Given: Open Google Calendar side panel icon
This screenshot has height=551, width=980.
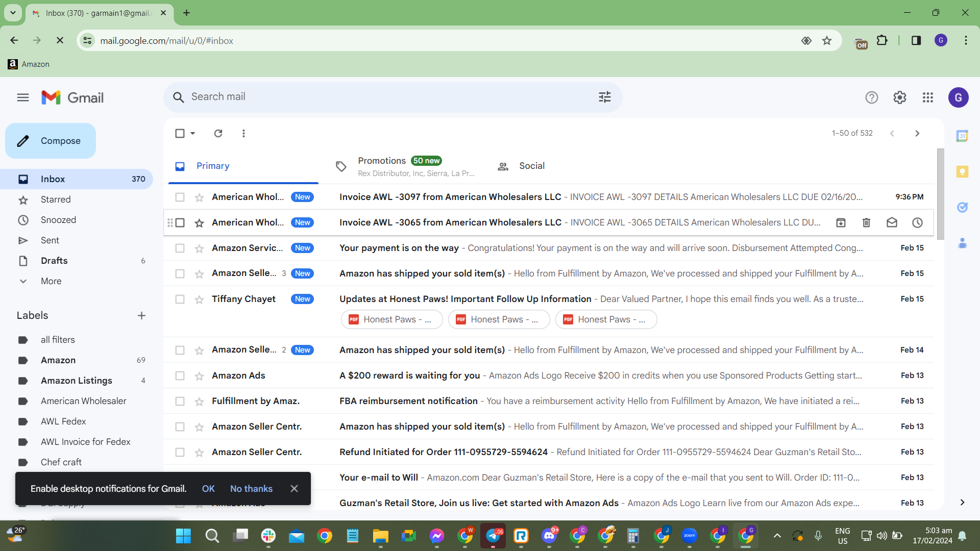Looking at the screenshot, I should pos(962,136).
